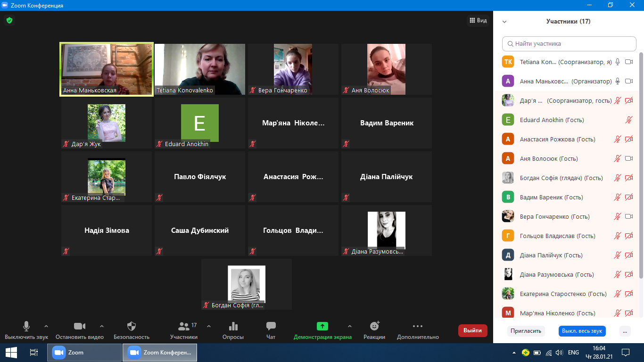This screenshot has height=362, width=644.
Task: Stop your video in the toolbar
Action: coord(80,330)
